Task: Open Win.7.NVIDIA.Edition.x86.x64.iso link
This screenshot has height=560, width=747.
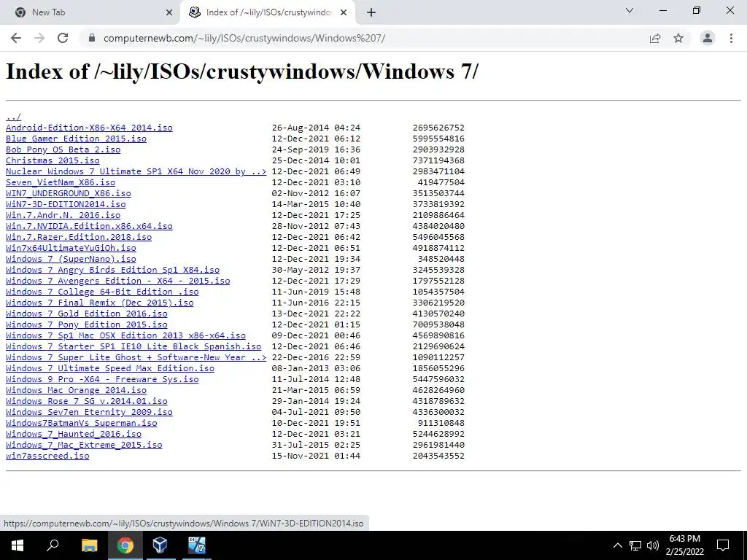Action: pyautogui.click(x=89, y=226)
